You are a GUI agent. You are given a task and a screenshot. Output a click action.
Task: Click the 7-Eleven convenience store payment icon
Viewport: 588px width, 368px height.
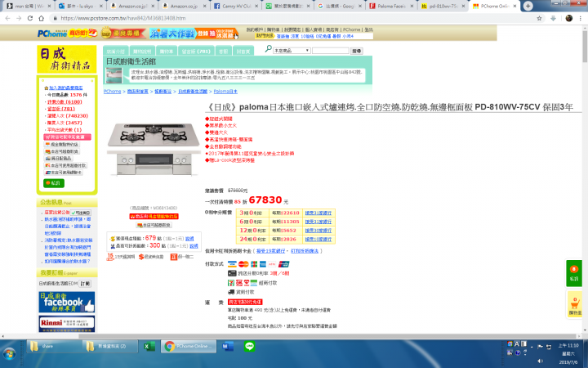pos(231,283)
